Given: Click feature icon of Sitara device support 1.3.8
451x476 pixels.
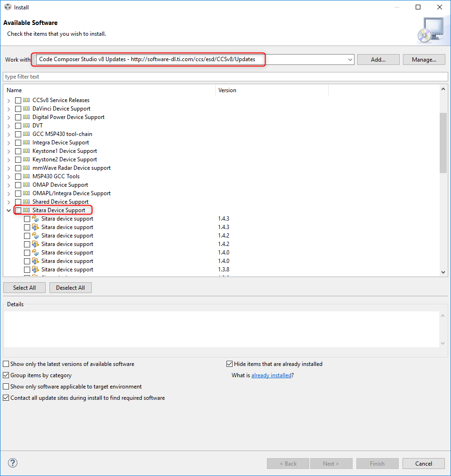Looking at the screenshot, I should [36, 269].
